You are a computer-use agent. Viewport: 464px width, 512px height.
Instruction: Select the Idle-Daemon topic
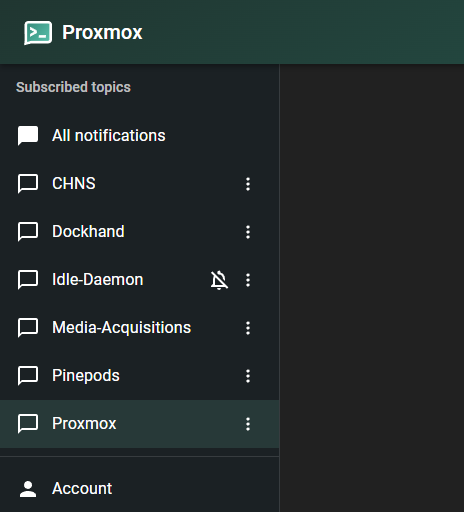tap(139, 280)
